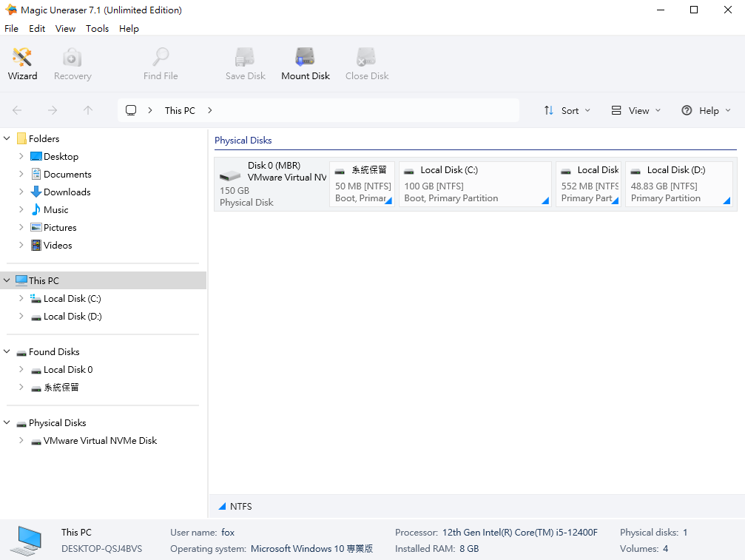Select the Local Disk (D:) 48.83 GB partition
Image resolution: width=745 pixels, height=560 pixels.
point(679,184)
